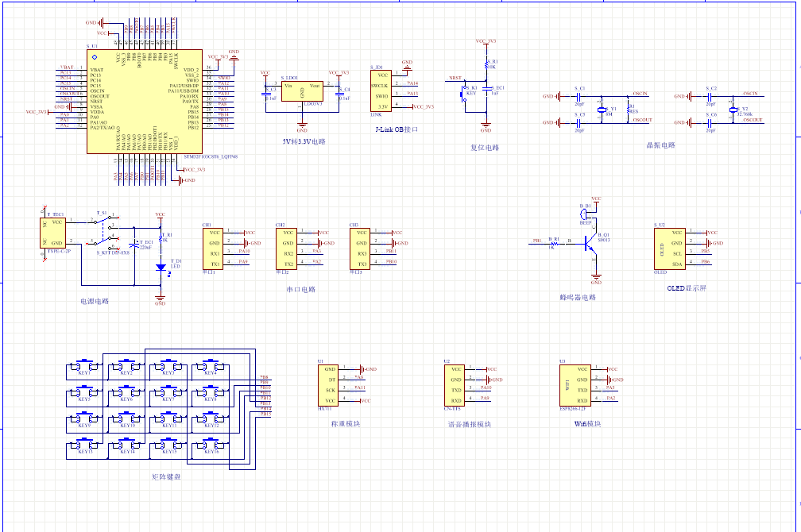
Task: Select the KEY6 matrix keyboard button
Action: (x=126, y=392)
